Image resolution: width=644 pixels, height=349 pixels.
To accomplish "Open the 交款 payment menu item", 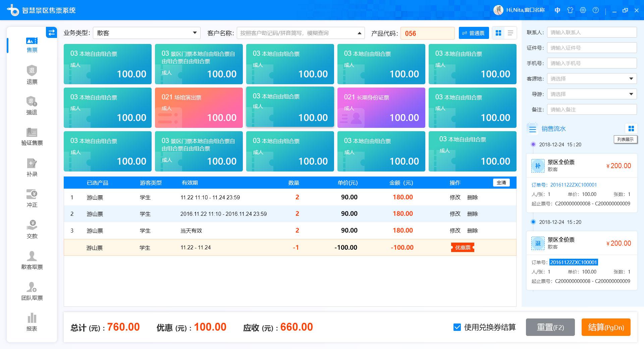I will click(32, 225).
